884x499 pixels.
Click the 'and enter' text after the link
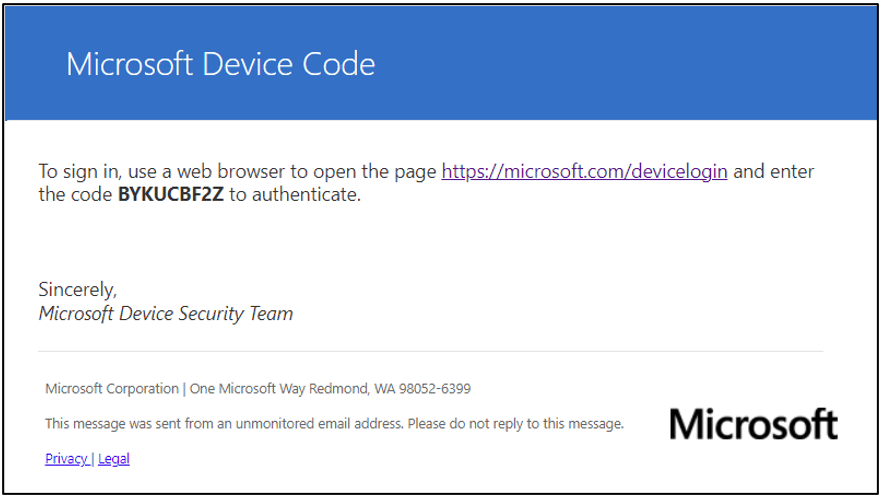point(774,171)
